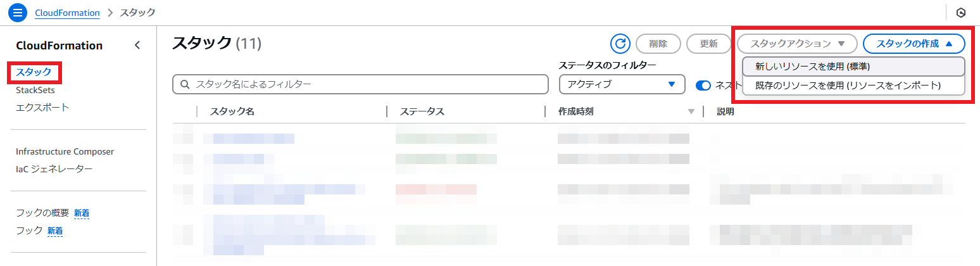Go to StackSets in sidebar
The height and width of the screenshot is (266, 980).
35,91
